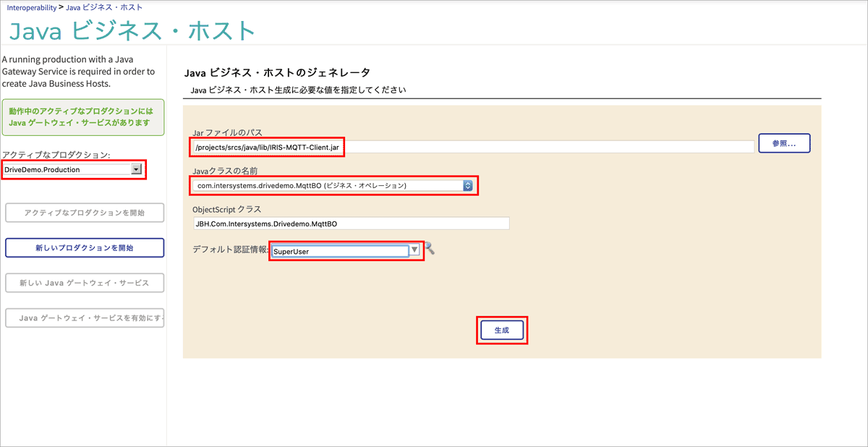Click the green gateway service status message
The width and height of the screenshot is (868, 447).
(82, 118)
